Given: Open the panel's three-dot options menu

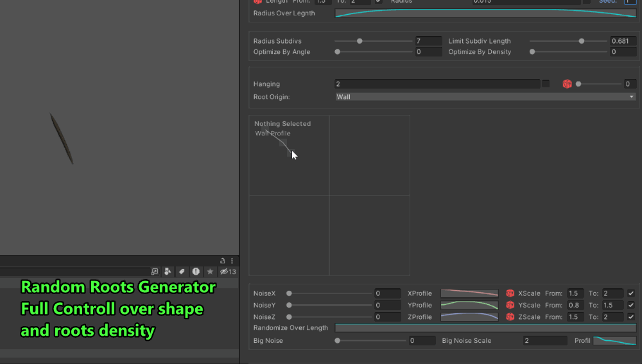Looking at the screenshot, I should point(232,261).
